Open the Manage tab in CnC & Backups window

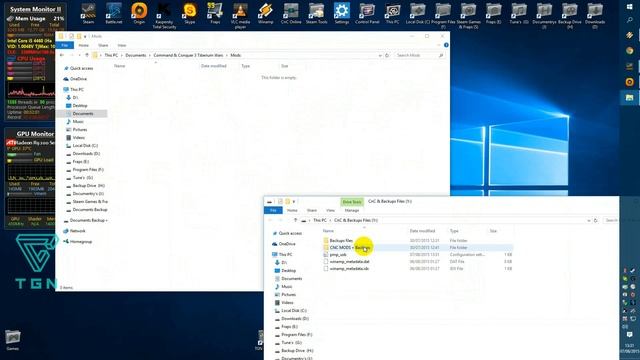pyautogui.click(x=352, y=211)
